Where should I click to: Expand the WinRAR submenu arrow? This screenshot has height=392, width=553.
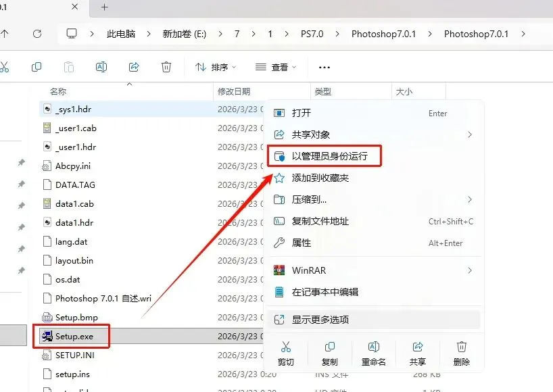pos(469,270)
